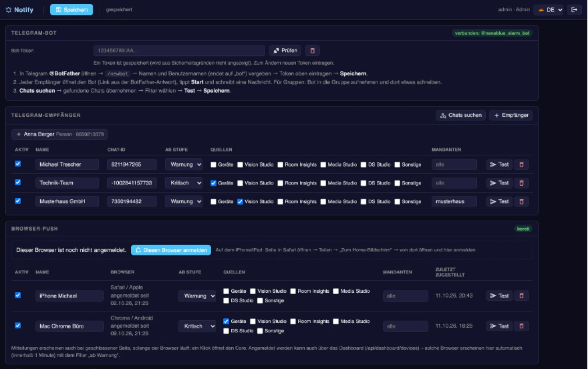
Task: Edit the Chat-ID field for Technik-Team
Action: (132, 183)
